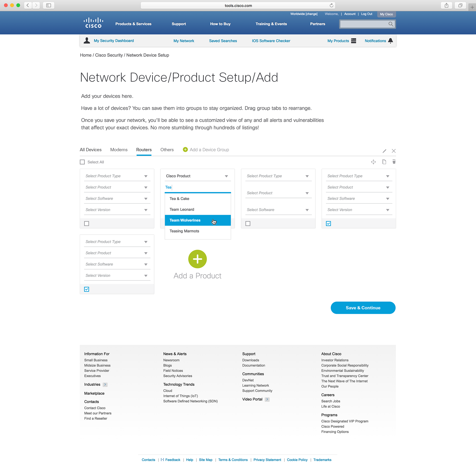This screenshot has height=467, width=476.
Task: Choose Teasing Marmots from suggestions
Action: [x=198, y=231]
